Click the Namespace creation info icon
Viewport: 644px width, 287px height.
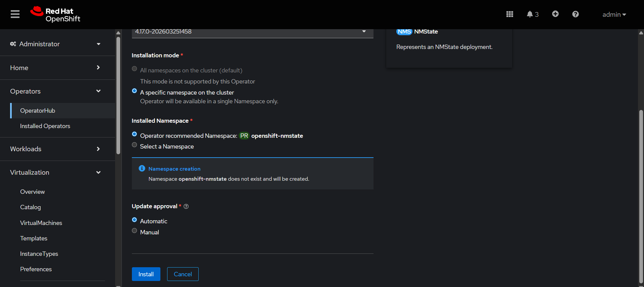coord(142,168)
